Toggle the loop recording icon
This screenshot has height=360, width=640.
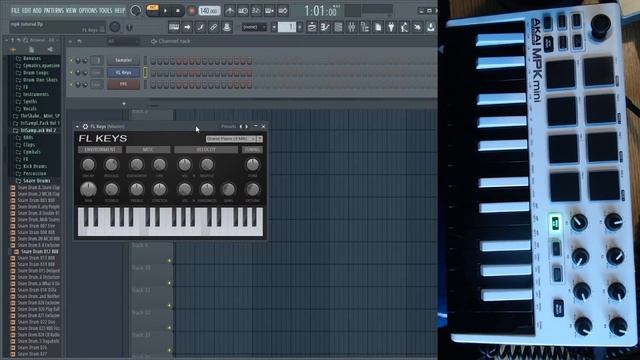(282, 11)
